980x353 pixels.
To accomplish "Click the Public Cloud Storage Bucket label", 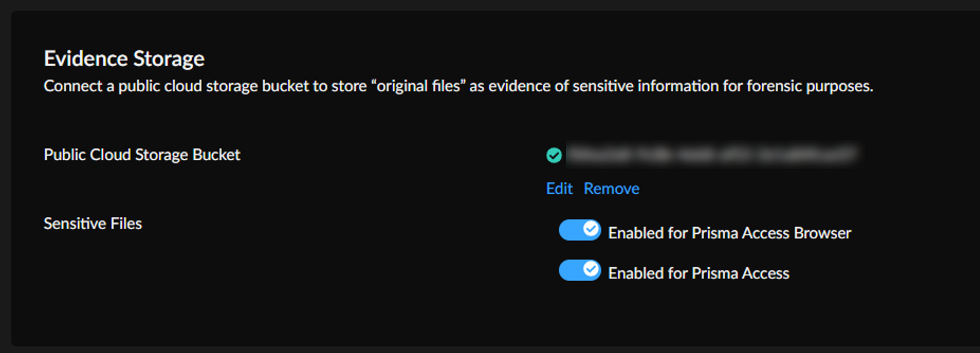I will pos(142,155).
